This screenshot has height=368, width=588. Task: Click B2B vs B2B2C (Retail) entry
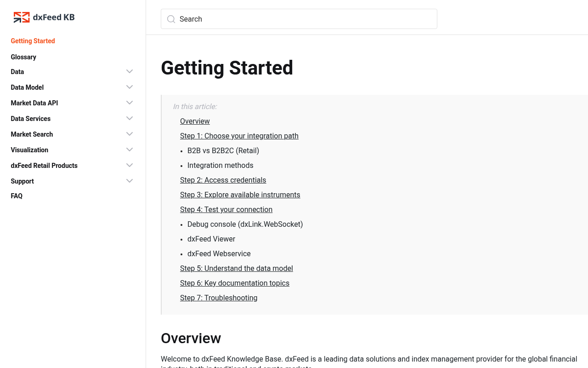click(223, 150)
